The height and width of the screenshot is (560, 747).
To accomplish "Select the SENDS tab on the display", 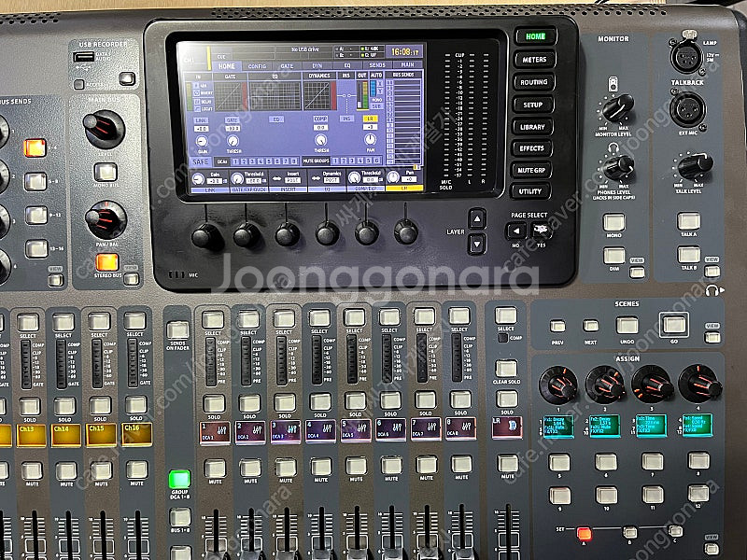I will (375, 67).
